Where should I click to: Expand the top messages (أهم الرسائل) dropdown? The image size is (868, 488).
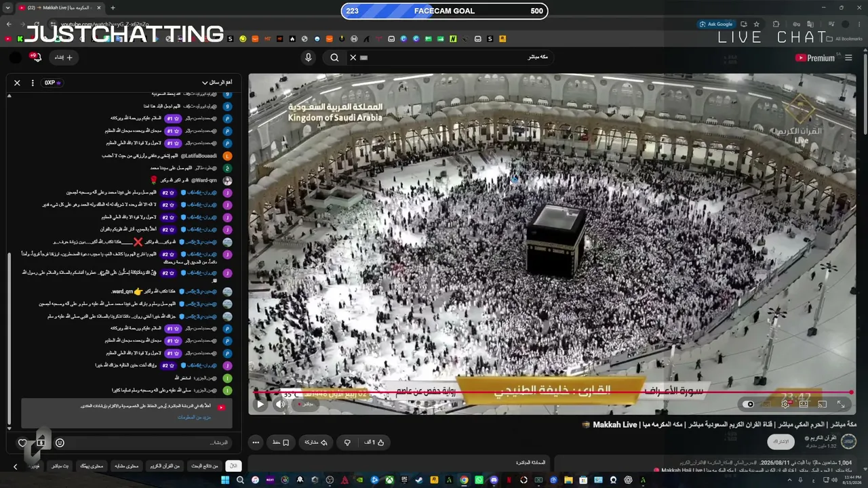[217, 83]
